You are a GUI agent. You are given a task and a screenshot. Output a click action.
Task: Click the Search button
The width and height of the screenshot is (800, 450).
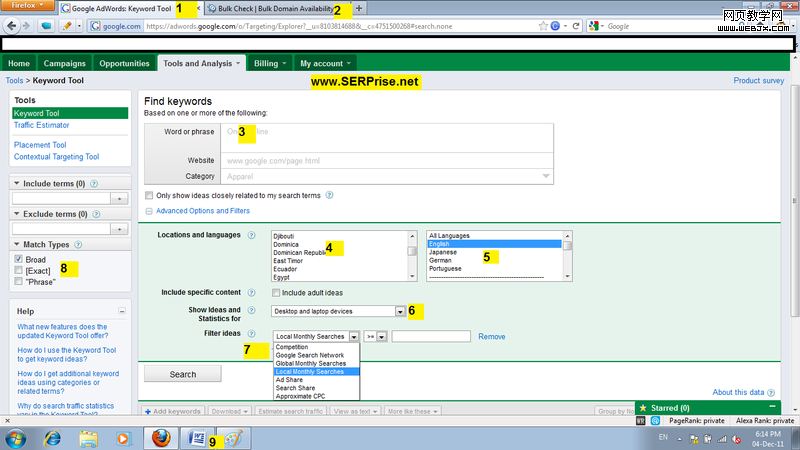(x=183, y=374)
